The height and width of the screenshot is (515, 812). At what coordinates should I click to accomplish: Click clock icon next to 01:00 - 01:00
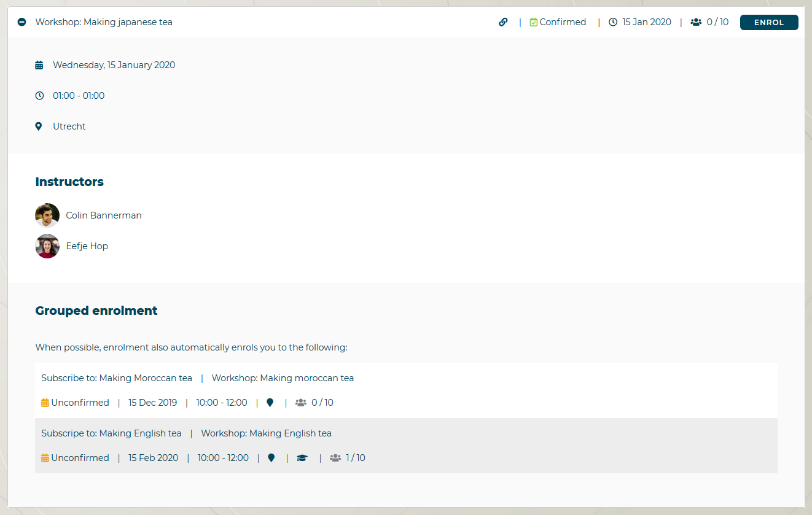(x=39, y=96)
